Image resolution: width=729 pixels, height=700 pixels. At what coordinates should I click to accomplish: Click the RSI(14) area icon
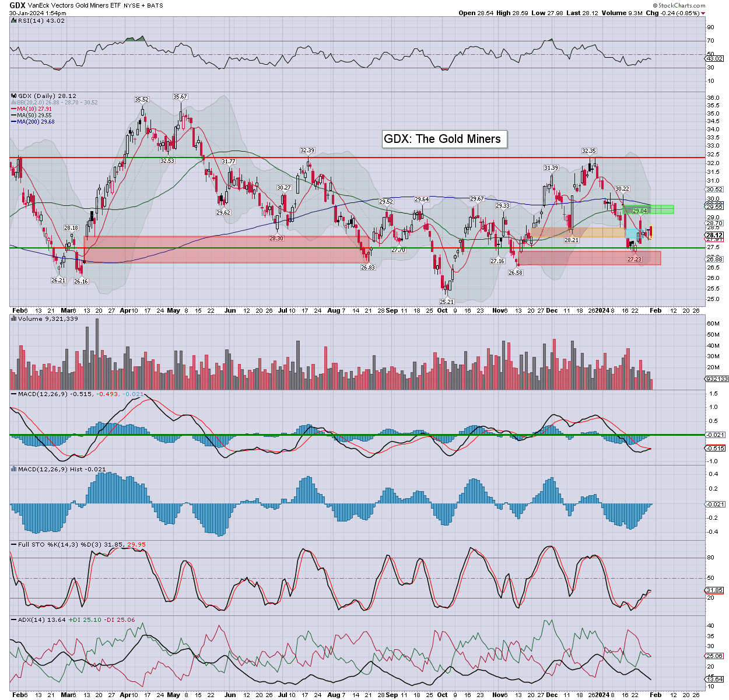[x=14, y=20]
